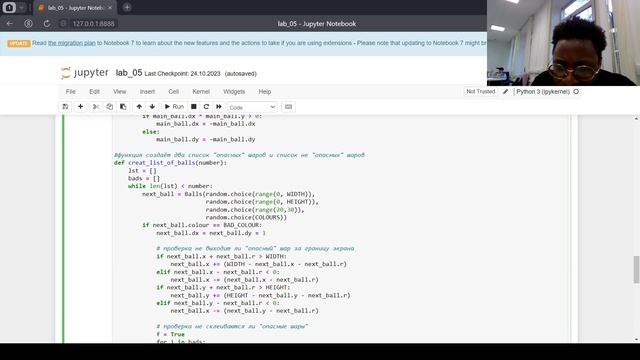The image size is (640, 360).
Task: Open the migration plan link
Action: click(x=72, y=43)
